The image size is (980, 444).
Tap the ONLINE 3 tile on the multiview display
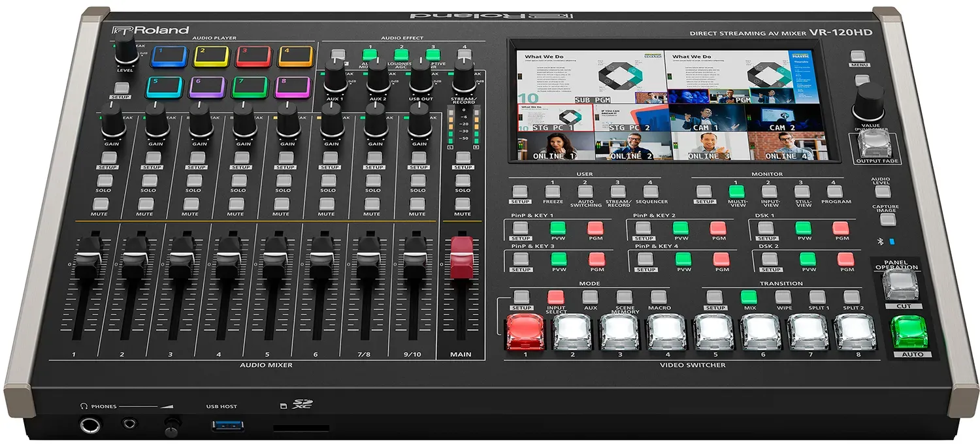[709, 146]
